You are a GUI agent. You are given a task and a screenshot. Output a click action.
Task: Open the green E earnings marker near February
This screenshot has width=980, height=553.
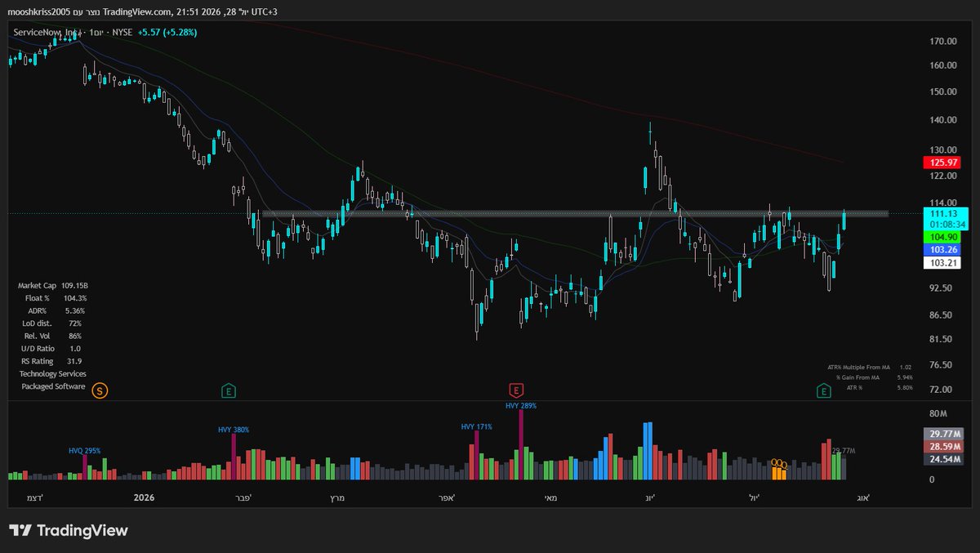[x=229, y=391]
